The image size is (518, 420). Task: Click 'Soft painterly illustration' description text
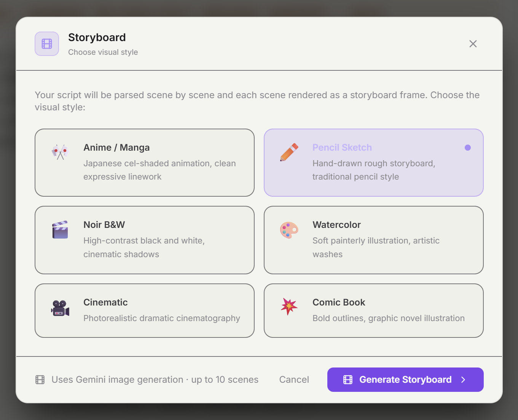point(376,247)
